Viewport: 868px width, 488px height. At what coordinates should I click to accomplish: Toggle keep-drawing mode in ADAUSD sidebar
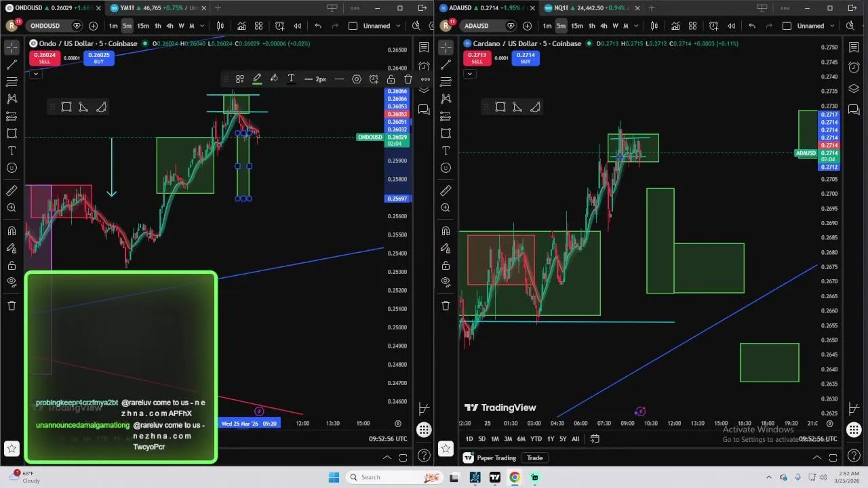click(446, 248)
